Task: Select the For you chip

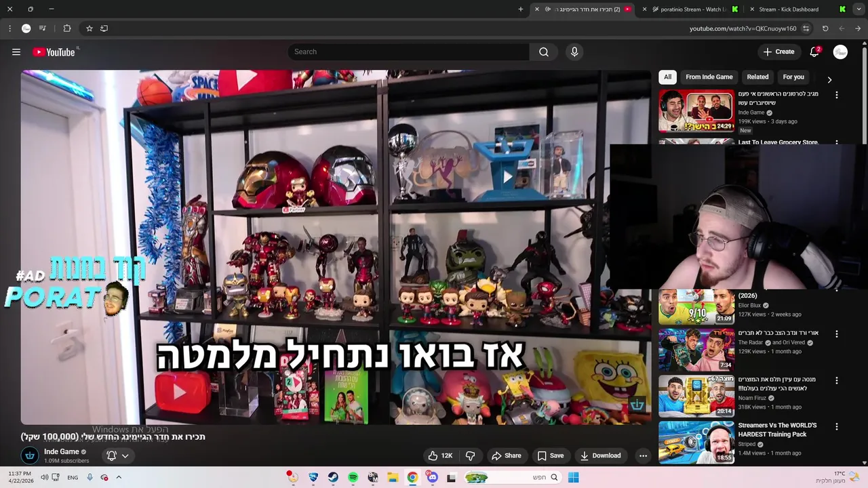Action: (x=793, y=77)
